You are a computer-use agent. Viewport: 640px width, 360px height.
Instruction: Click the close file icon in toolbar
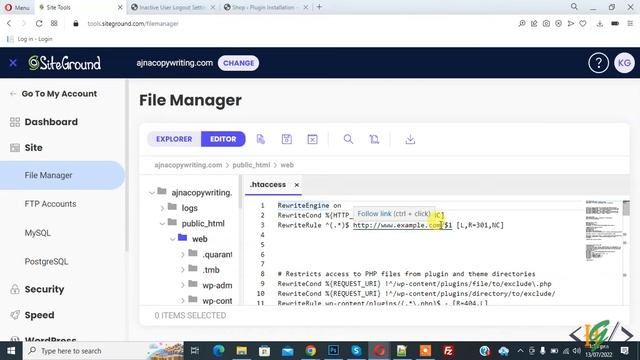pos(312,139)
